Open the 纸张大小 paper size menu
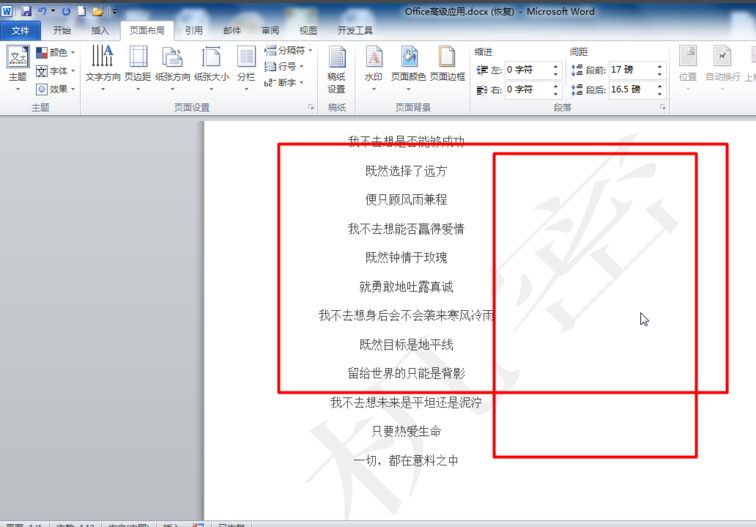This screenshot has width=756, height=527. pyautogui.click(x=211, y=69)
